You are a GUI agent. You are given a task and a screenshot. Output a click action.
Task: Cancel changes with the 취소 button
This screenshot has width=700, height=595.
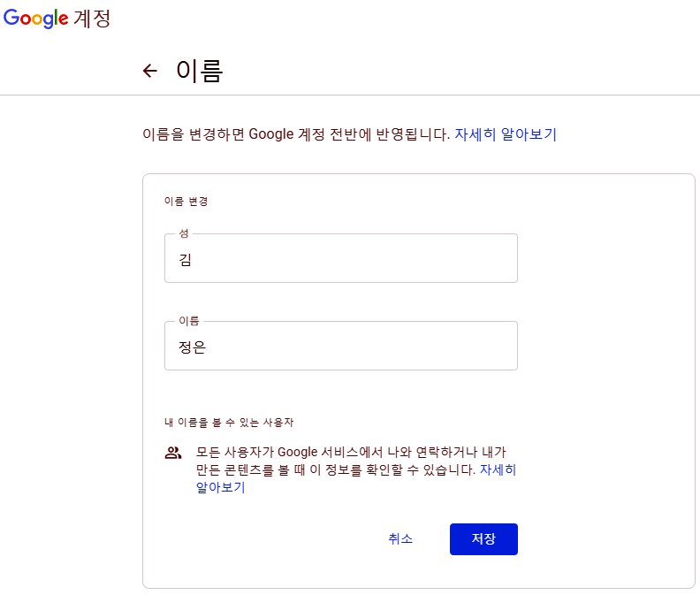(x=400, y=539)
